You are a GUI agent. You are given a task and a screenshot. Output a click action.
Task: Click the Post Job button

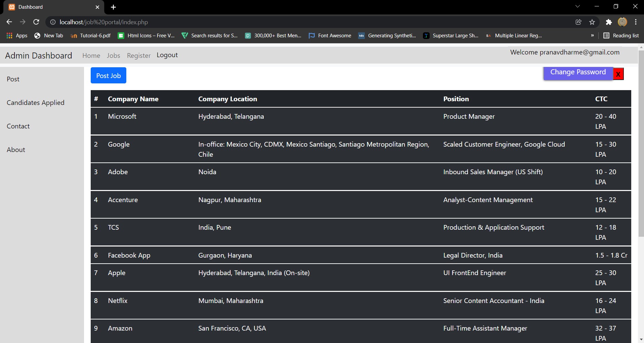pos(108,75)
